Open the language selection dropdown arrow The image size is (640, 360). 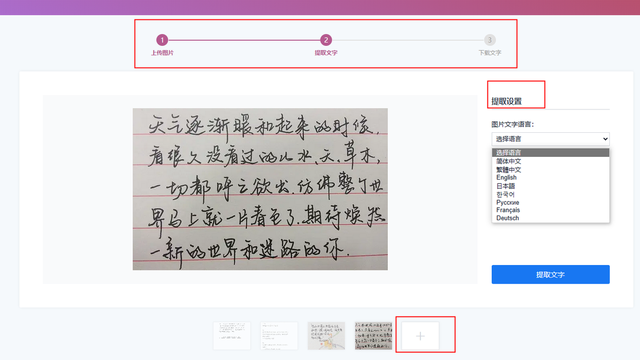pos(605,139)
